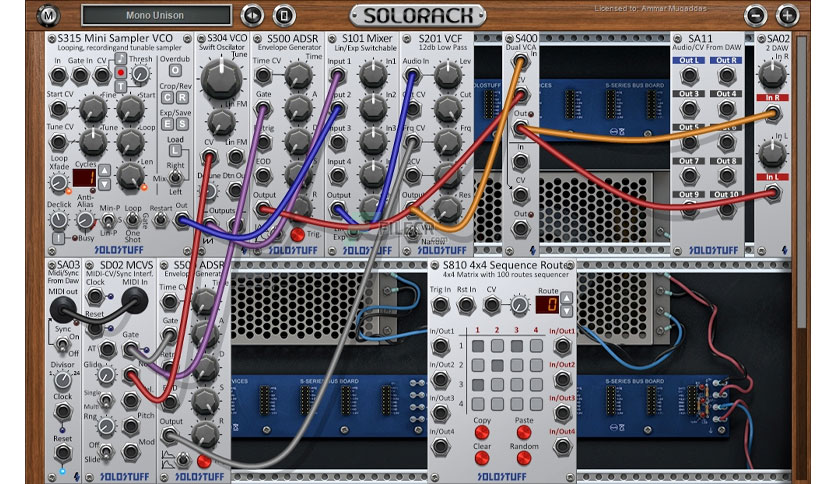Click the square icon button in the top bar
The height and width of the screenshot is (484, 836).
point(284,15)
